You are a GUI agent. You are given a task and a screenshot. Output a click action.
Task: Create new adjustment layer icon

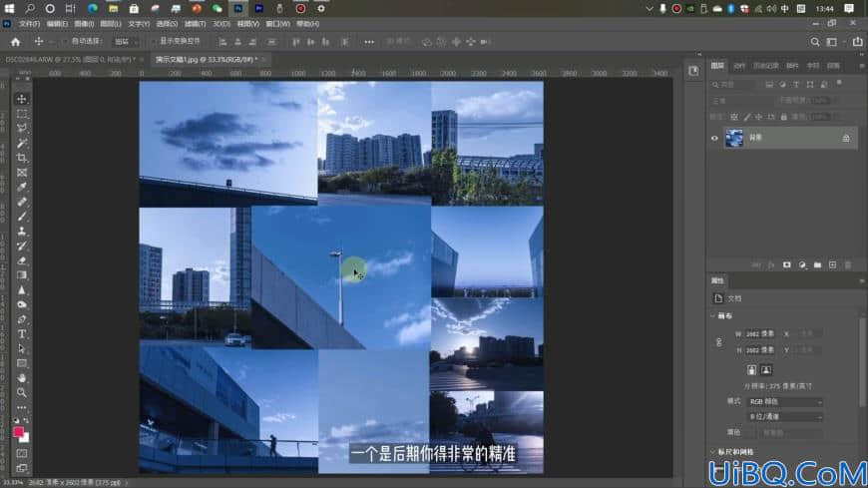point(802,265)
